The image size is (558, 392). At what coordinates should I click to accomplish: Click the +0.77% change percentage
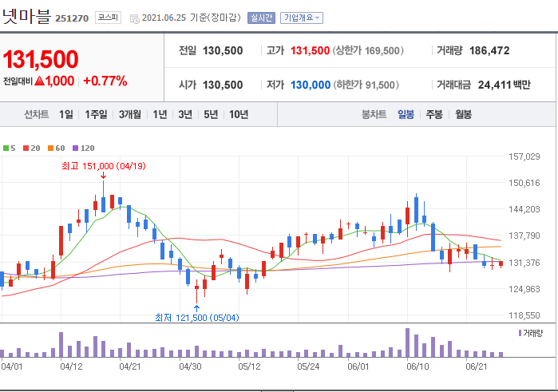pyautogui.click(x=105, y=81)
